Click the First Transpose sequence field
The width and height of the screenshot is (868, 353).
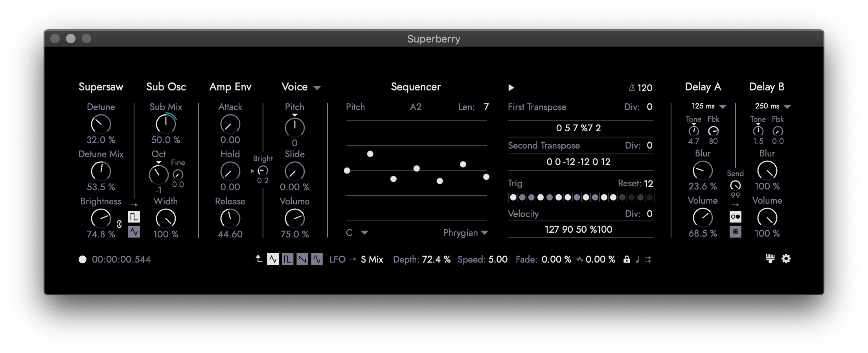[578, 128]
